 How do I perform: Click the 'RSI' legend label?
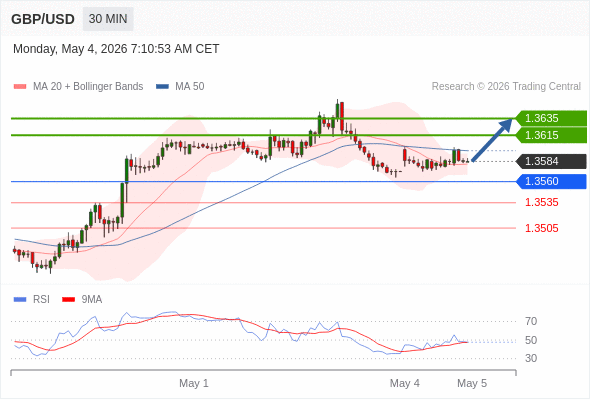(41, 300)
